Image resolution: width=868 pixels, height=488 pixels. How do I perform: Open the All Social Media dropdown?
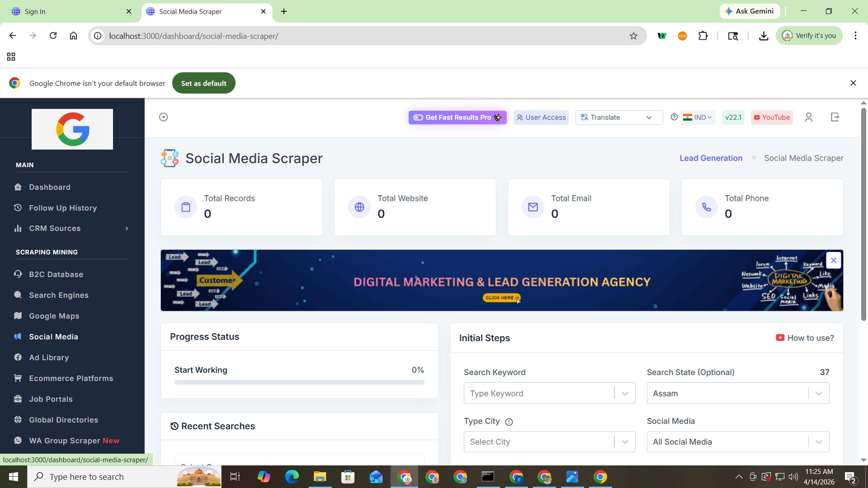click(738, 442)
